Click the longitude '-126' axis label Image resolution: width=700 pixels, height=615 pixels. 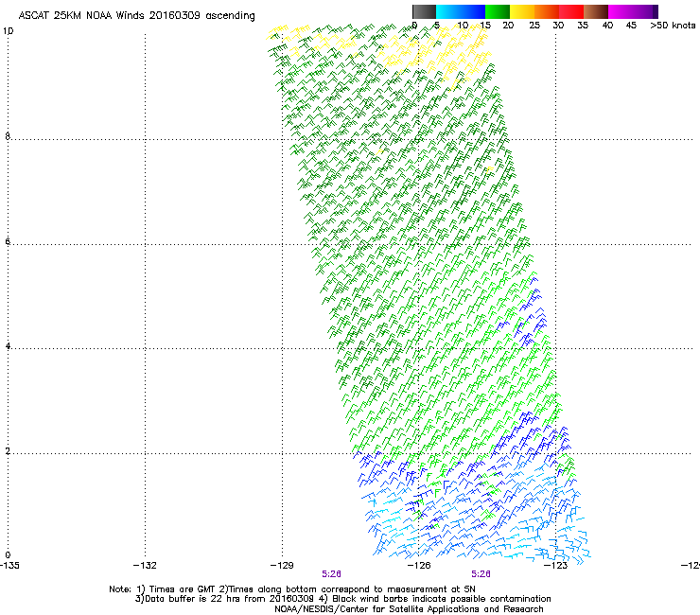(x=419, y=566)
